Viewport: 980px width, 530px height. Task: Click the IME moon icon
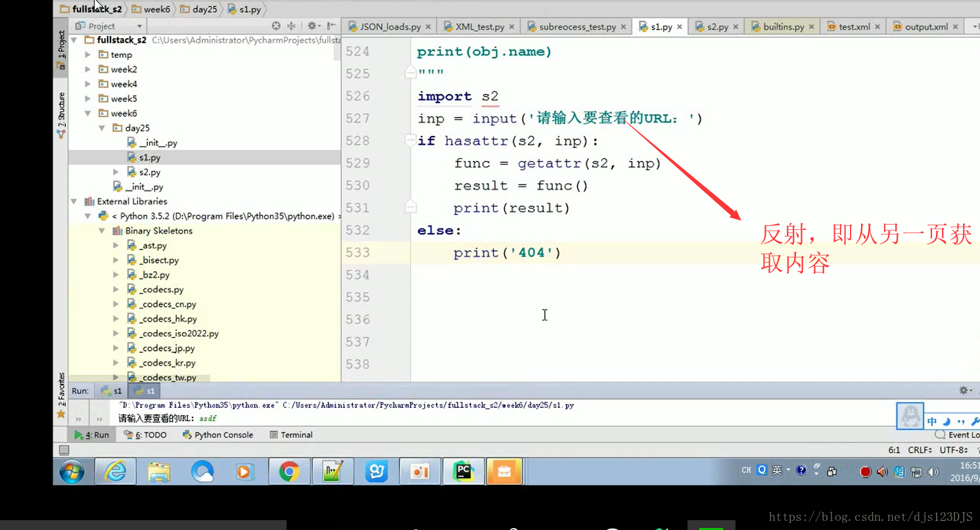tap(946, 422)
